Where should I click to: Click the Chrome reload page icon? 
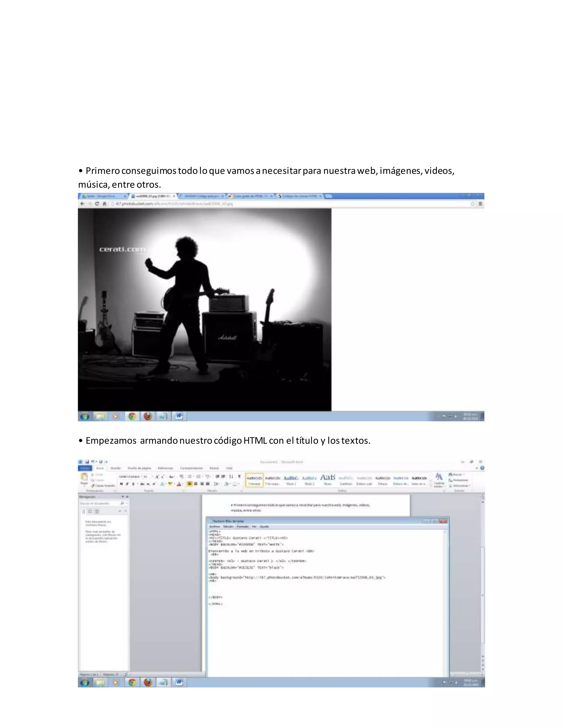[x=97, y=204]
